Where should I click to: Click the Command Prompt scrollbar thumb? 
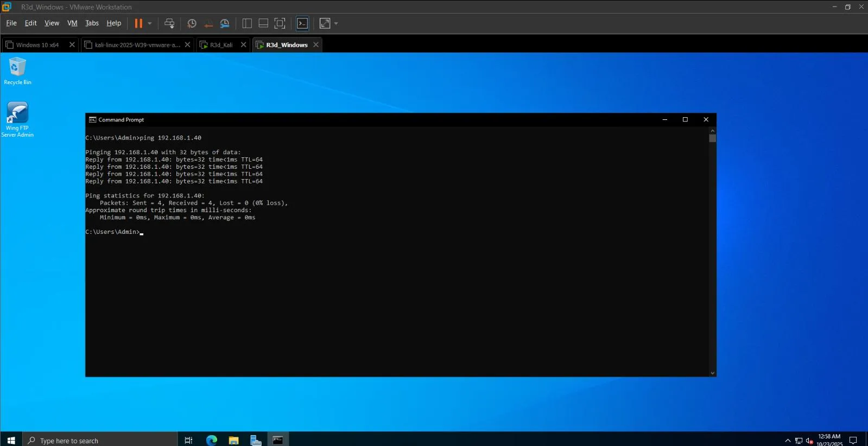point(712,138)
